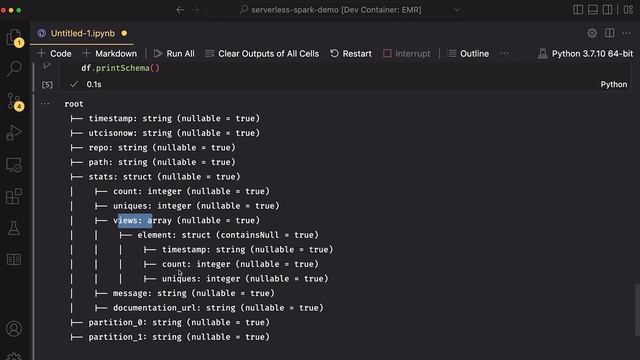Open notebook toolbar overflow ellipsis

tap(504, 53)
